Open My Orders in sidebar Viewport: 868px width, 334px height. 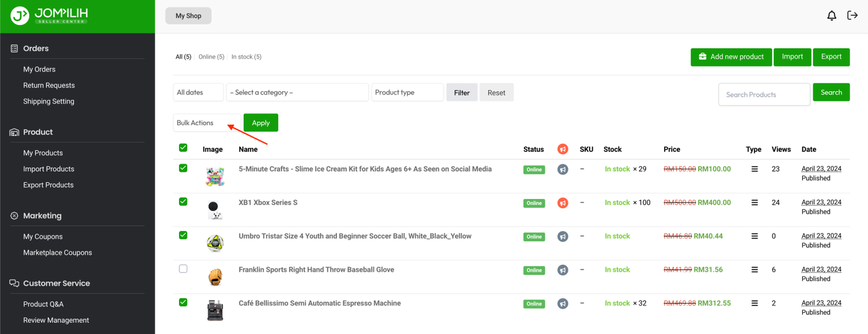click(39, 69)
